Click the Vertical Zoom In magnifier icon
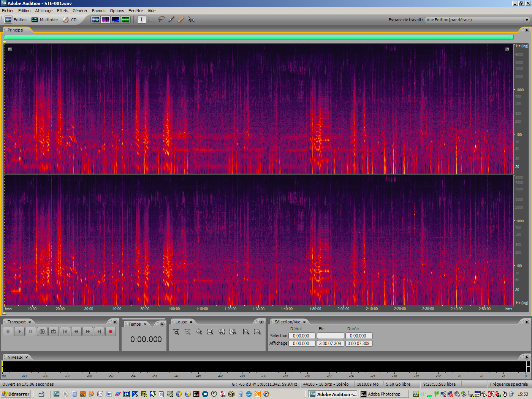532x399 pixels. point(246,331)
